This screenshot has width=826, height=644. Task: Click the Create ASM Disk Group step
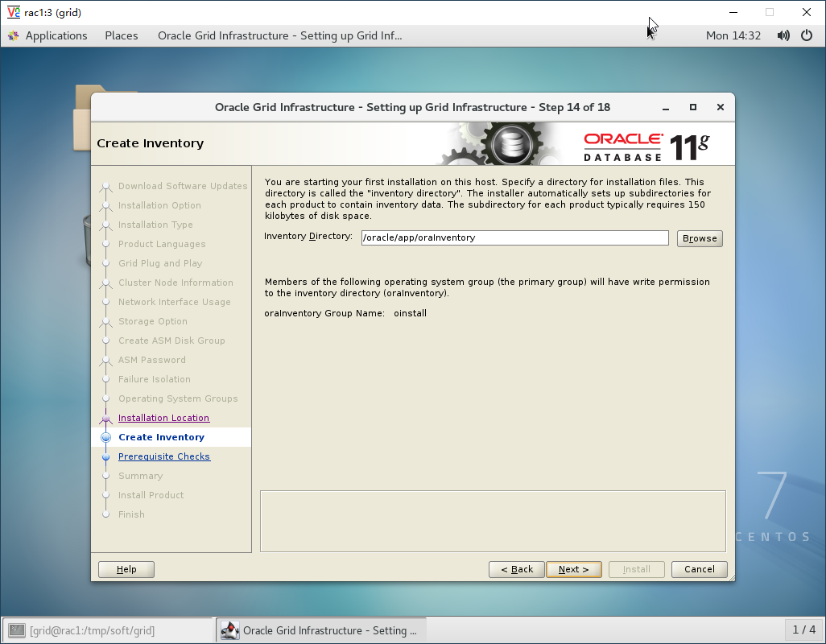171,341
